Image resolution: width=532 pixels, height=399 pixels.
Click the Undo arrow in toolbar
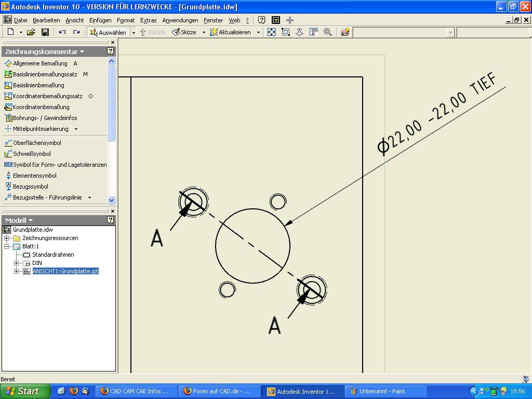[62, 32]
